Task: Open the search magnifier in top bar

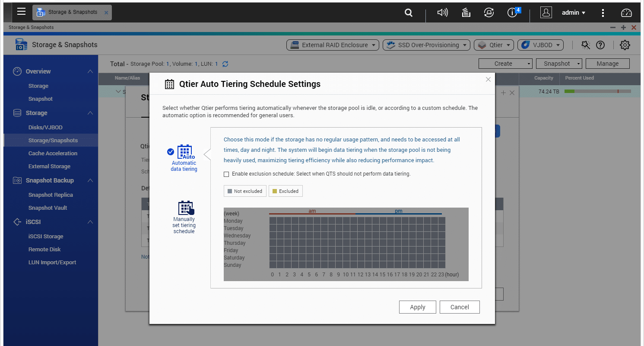Action: point(409,13)
